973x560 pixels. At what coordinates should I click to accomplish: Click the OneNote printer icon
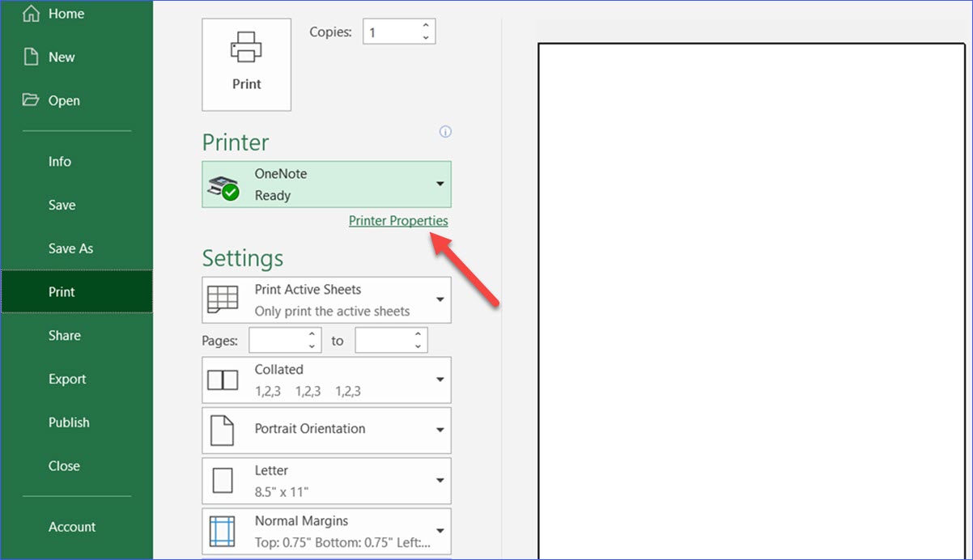[223, 184]
